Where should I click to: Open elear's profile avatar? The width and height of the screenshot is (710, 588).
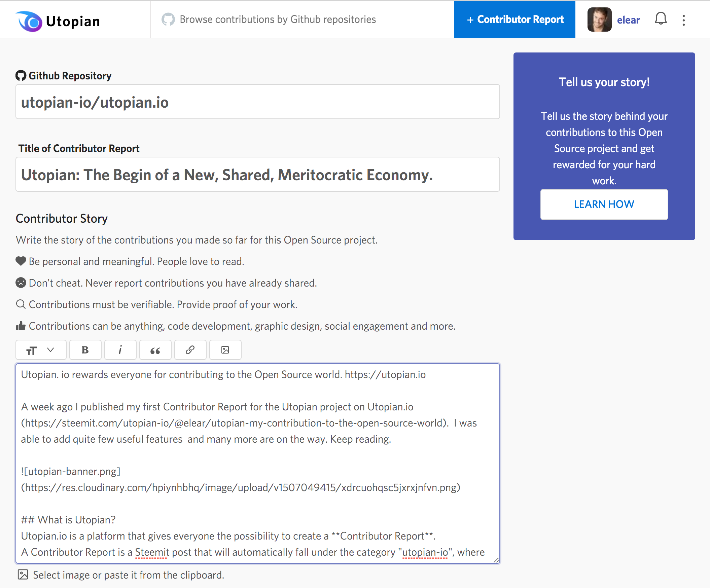(599, 20)
